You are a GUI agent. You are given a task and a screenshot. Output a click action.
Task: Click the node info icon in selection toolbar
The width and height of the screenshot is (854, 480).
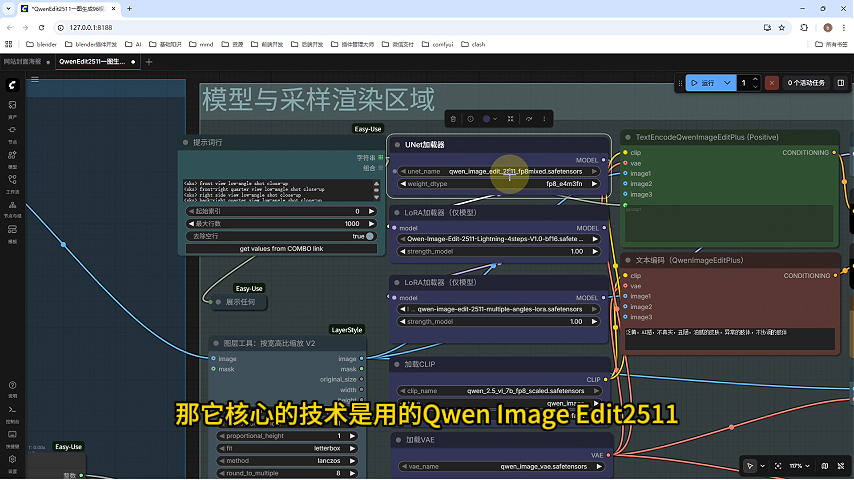coord(471,119)
